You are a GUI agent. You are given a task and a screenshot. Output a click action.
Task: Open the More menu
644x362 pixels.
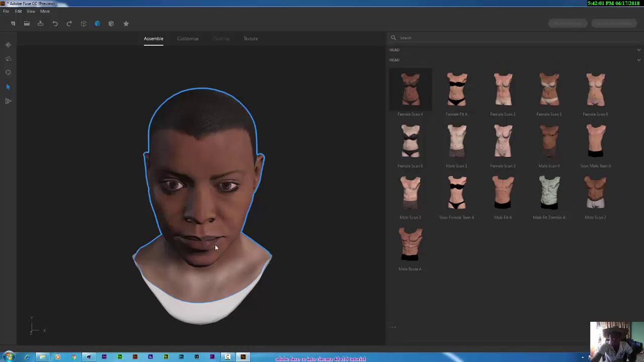coord(45,11)
